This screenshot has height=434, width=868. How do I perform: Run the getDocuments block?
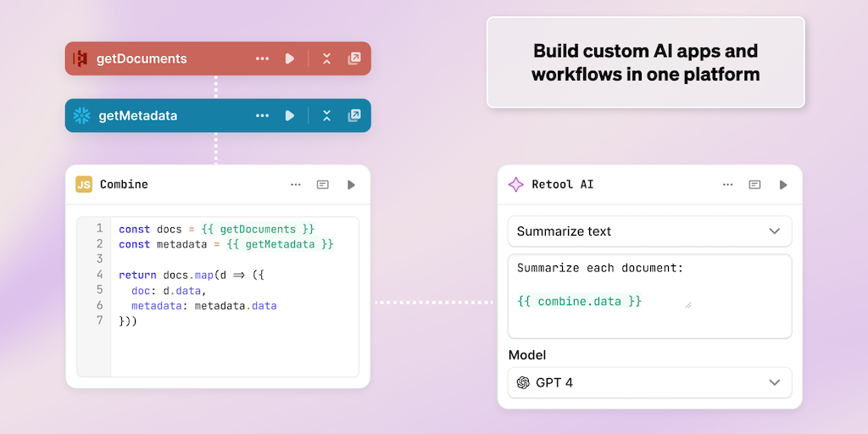coord(290,58)
